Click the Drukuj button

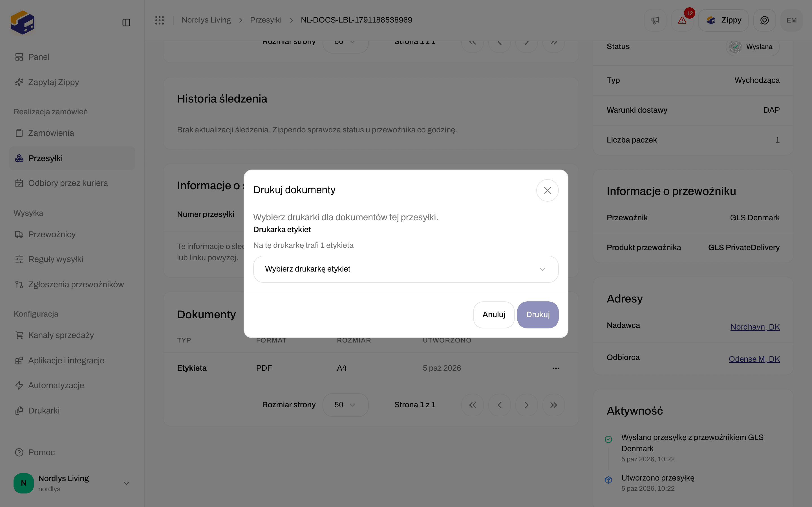click(538, 315)
